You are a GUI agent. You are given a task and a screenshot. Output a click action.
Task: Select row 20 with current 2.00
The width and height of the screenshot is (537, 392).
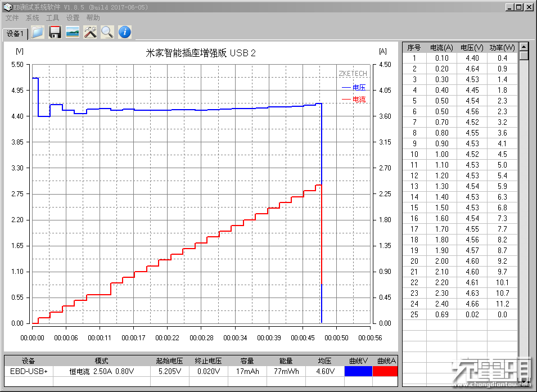[460, 261]
